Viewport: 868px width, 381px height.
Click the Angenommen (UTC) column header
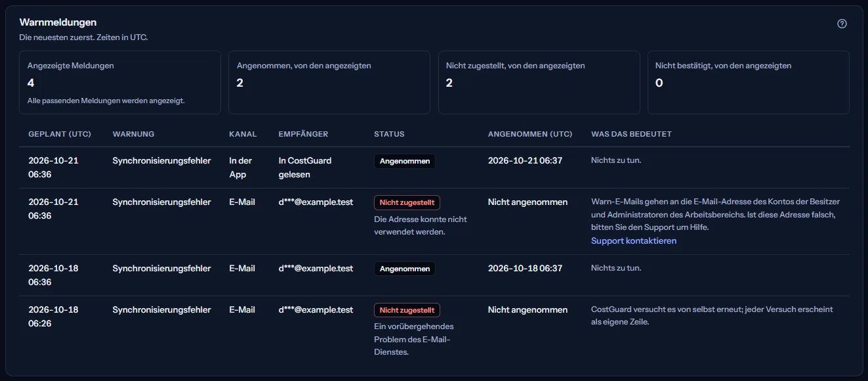[530, 134]
